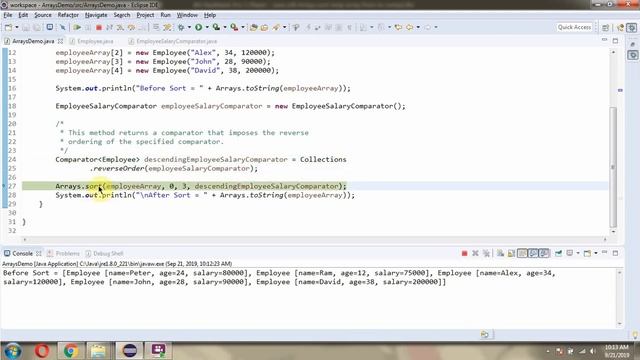Click the Opera browser taskbar icon

point(42,351)
